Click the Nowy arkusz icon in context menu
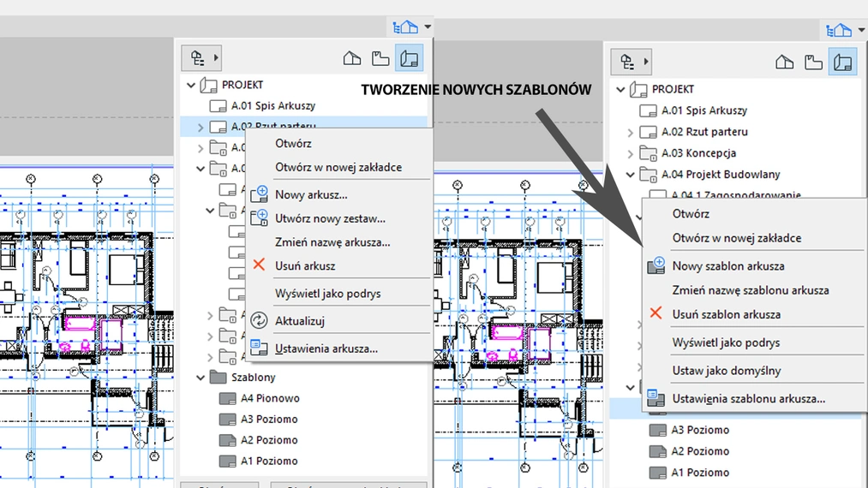Image resolution: width=868 pixels, height=488 pixels. (260, 194)
